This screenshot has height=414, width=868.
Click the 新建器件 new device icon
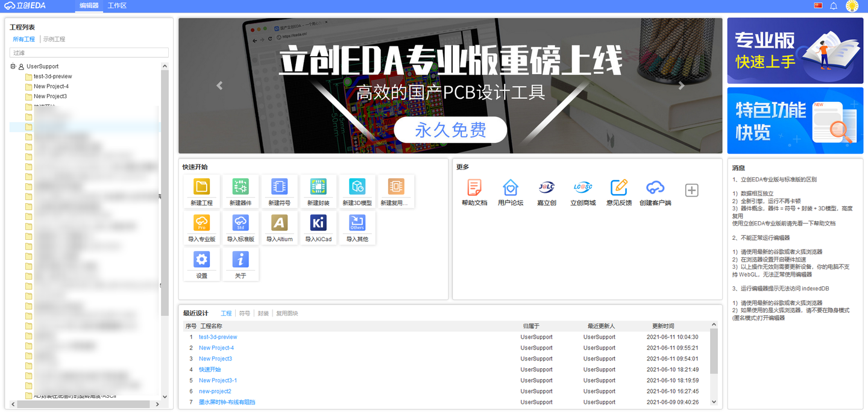pyautogui.click(x=241, y=186)
